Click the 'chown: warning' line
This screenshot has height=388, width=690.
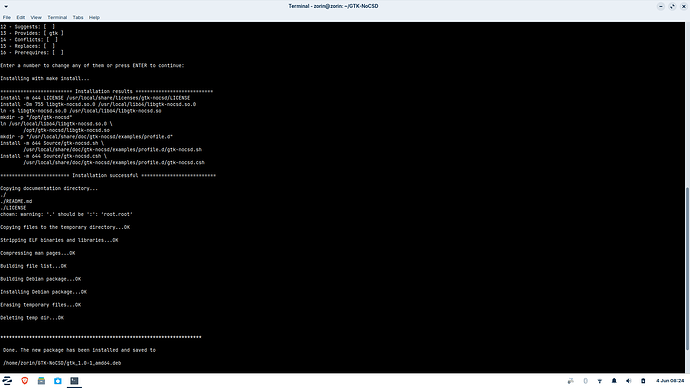point(66,214)
